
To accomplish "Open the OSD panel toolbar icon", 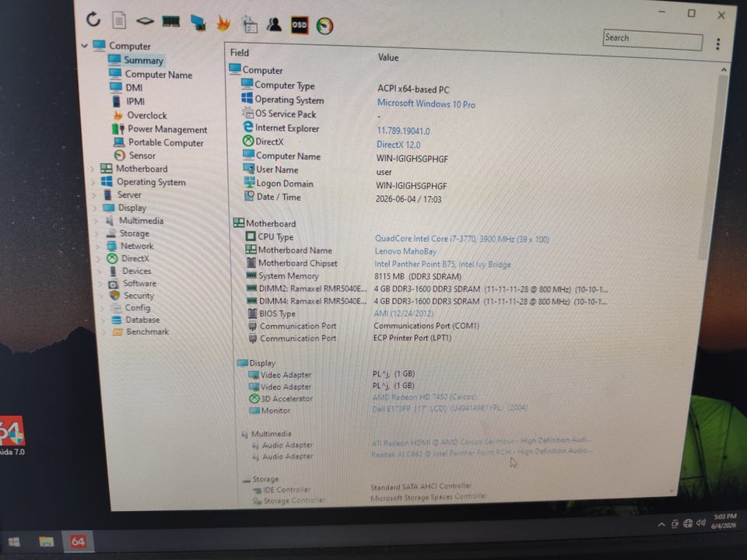I will pyautogui.click(x=299, y=25).
